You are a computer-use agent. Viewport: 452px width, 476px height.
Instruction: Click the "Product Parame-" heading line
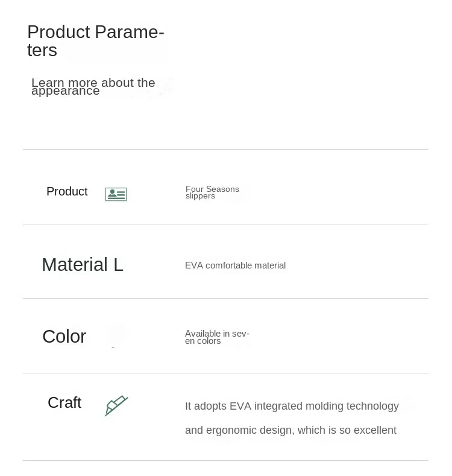[x=95, y=32]
